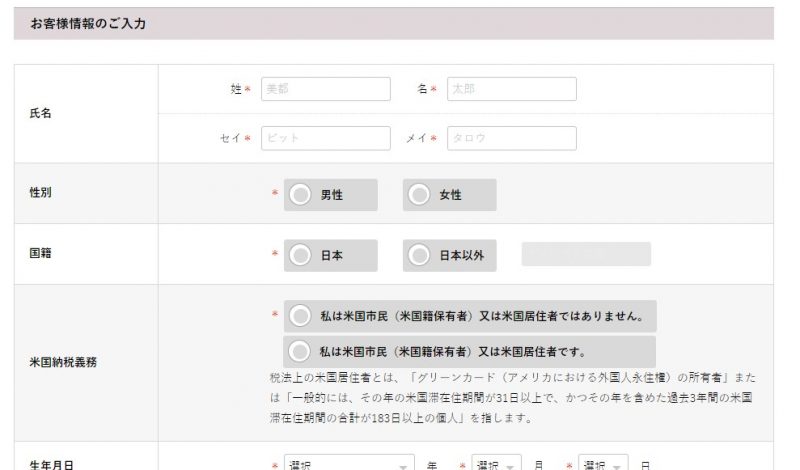Click the 氏名 row label
Viewport: 800px width, 470px height.
[41, 113]
